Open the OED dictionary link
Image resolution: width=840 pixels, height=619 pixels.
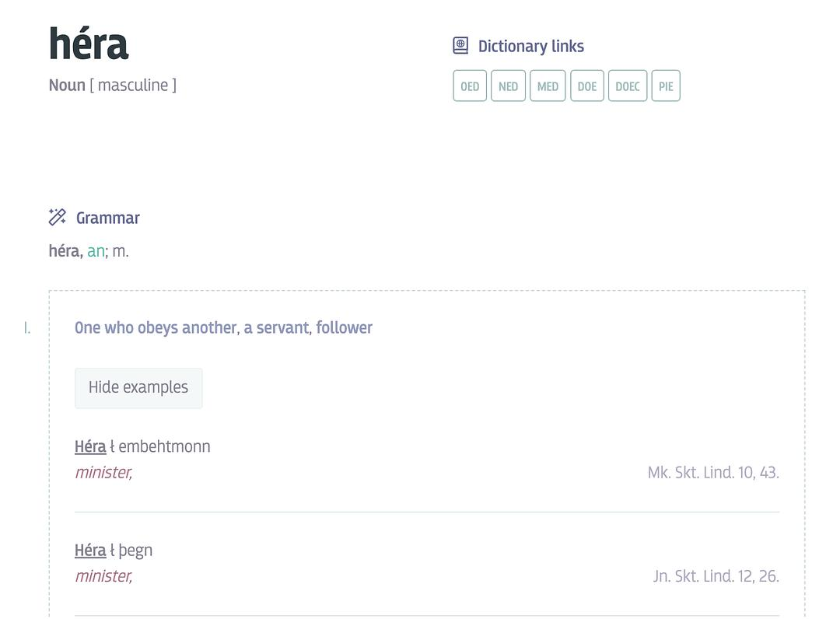pos(470,86)
